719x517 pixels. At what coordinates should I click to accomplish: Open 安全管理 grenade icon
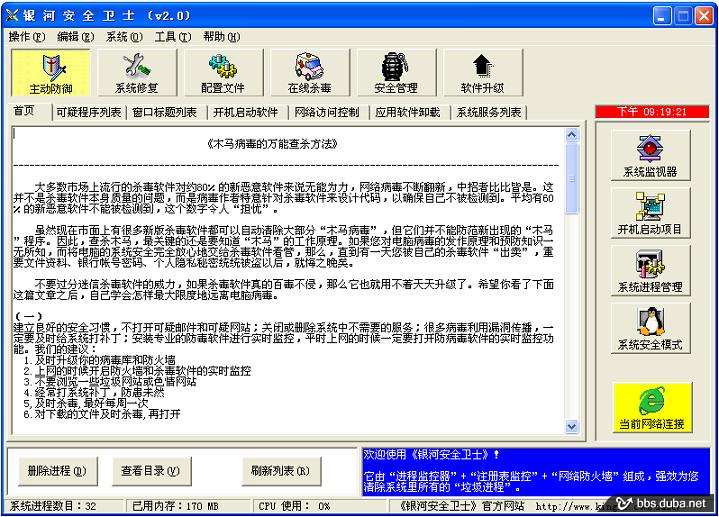pyautogui.click(x=396, y=72)
